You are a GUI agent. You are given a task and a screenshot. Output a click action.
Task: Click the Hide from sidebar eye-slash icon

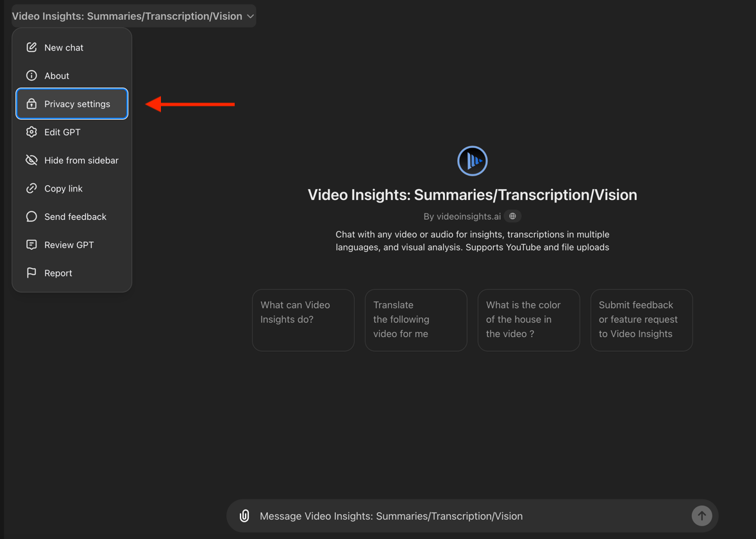click(x=31, y=160)
